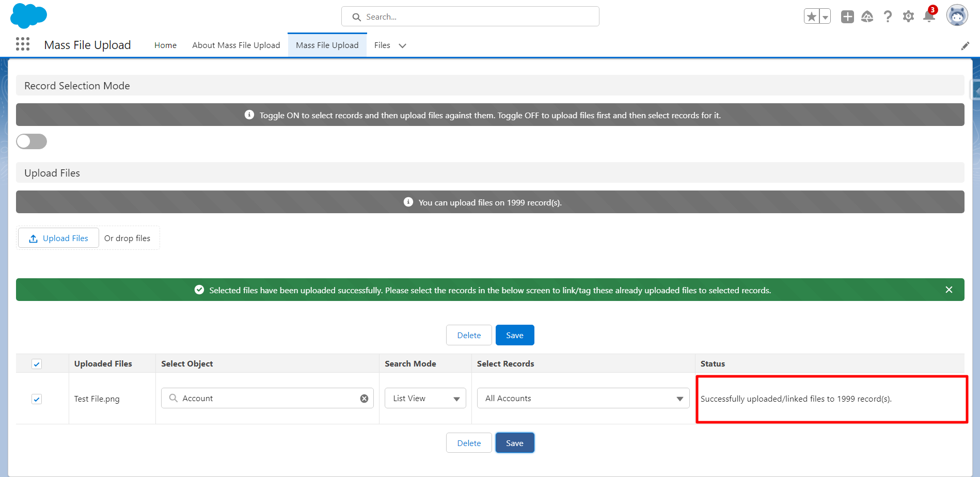This screenshot has width=980, height=477.
Task: Click the Salesforce cloud logo
Action: (28, 15)
